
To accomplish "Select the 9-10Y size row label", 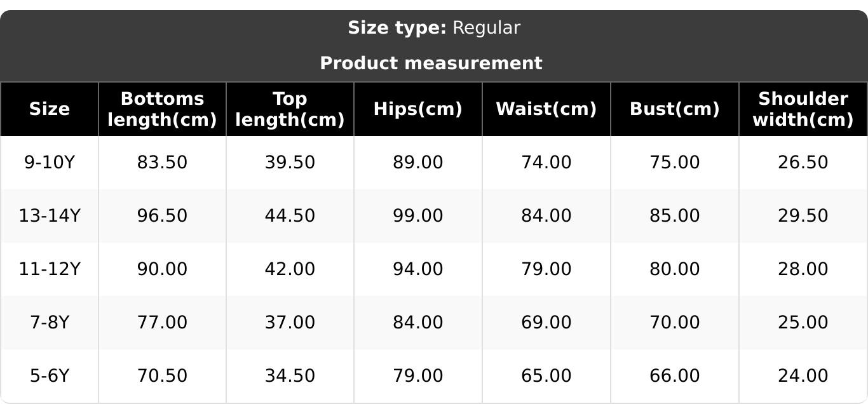I will pos(50,163).
